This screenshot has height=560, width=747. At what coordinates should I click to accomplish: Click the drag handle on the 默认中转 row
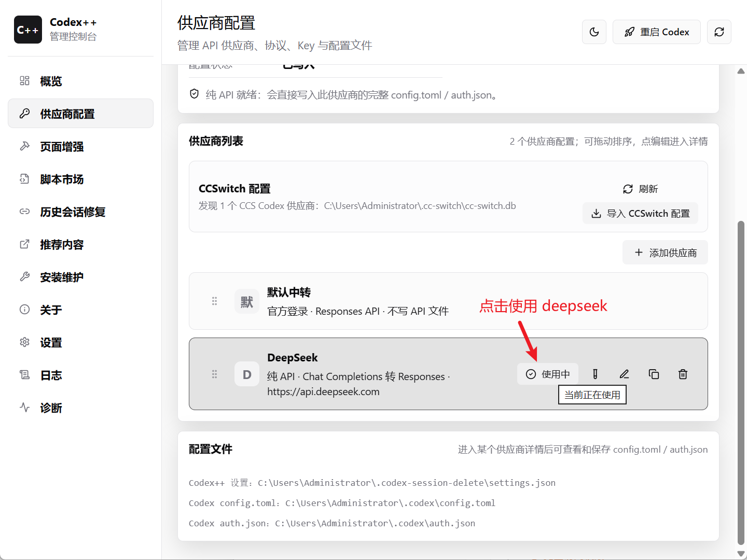(215, 301)
